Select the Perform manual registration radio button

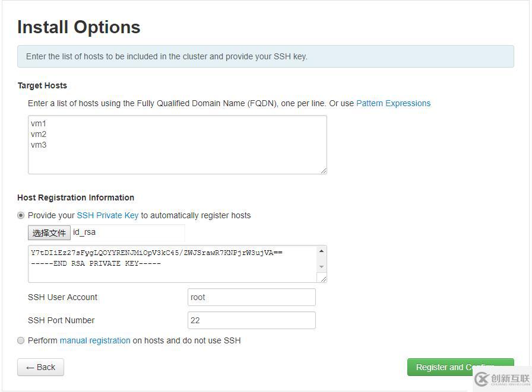[x=21, y=340]
